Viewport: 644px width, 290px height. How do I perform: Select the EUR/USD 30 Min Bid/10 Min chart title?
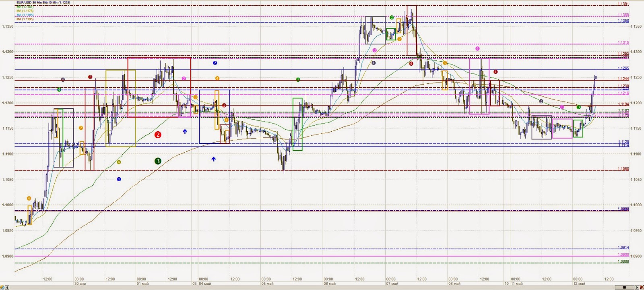click(43, 2)
